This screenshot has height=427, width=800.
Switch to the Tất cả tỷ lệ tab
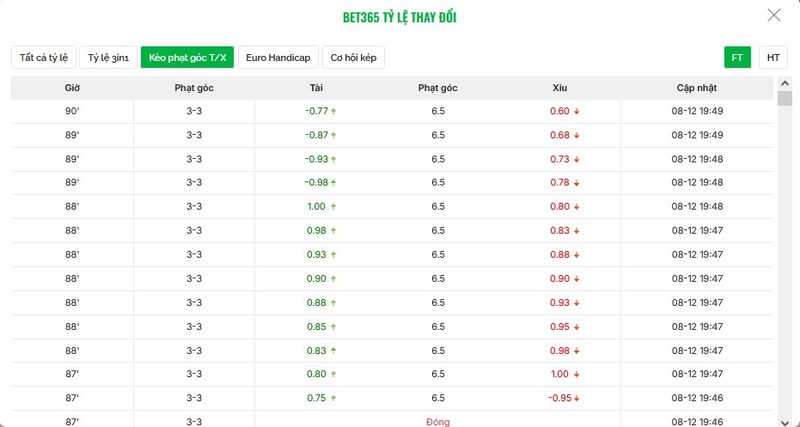tap(42, 57)
